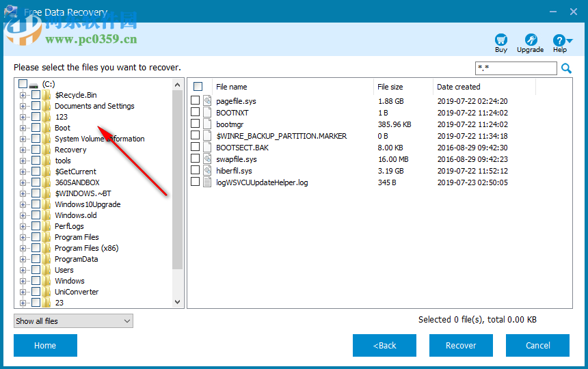Click the Users folder icon
588x369 pixels.
click(46, 270)
